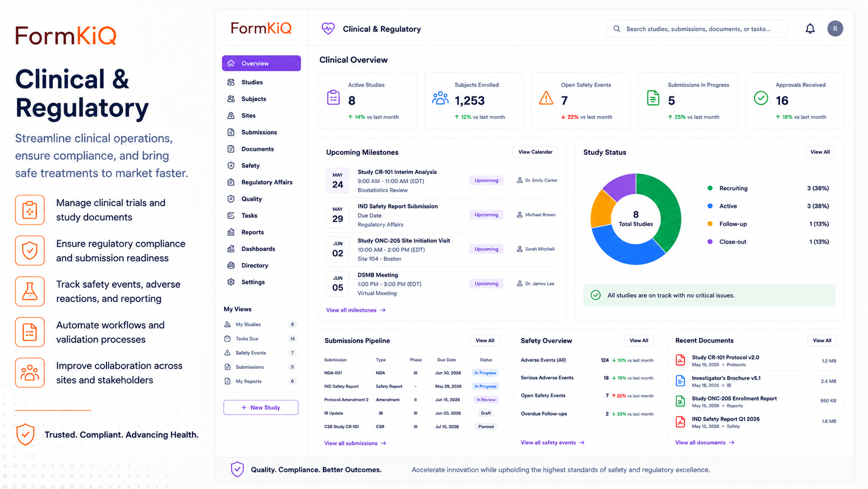868x489 pixels.
Task: Click the Subjects Enrolled people icon
Action: 440,98
